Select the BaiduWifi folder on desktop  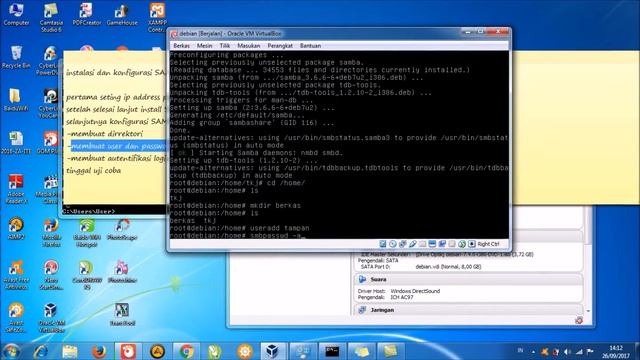click(16, 100)
